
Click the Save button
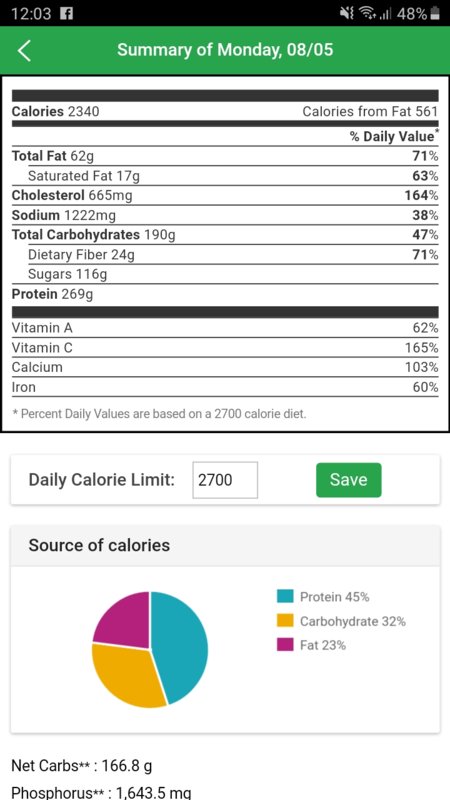(x=348, y=480)
